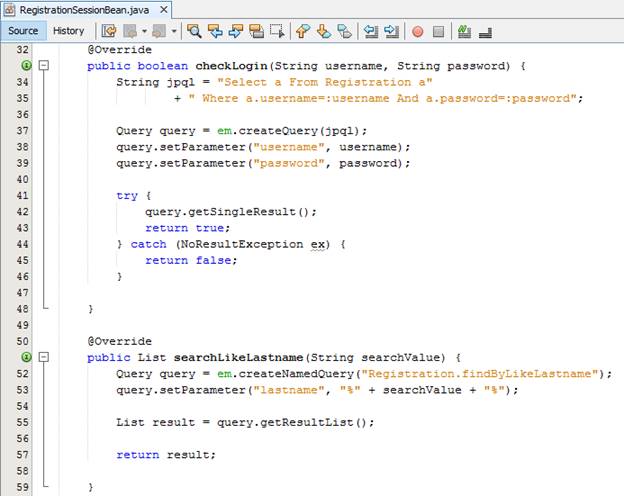The image size is (624, 496).
Task: Click "return false;" statement
Action: (191, 260)
